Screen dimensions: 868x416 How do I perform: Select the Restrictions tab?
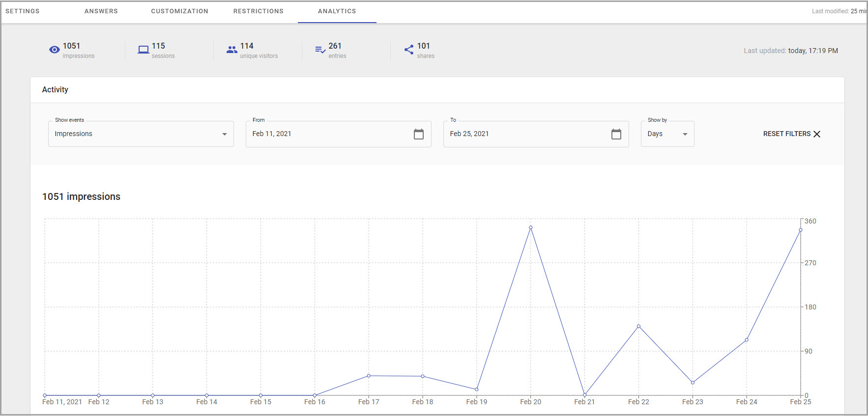coord(259,11)
